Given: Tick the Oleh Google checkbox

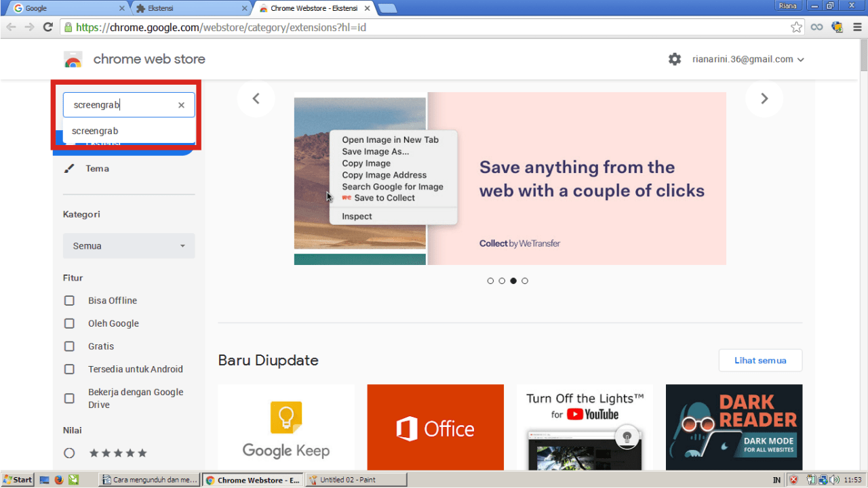Looking at the screenshot, I should click(69, 323).
